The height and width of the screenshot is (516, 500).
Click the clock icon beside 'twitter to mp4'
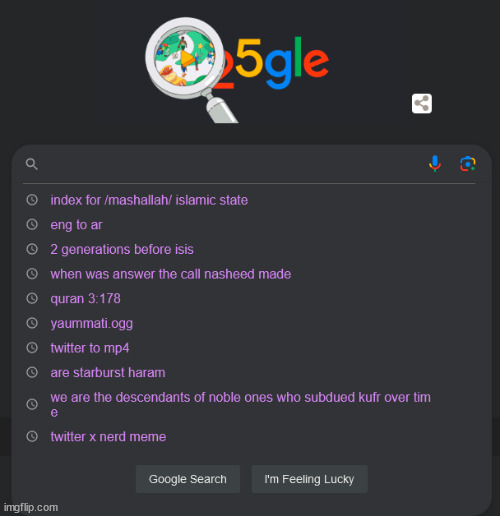pyautogui.click(x=32, y=348)
